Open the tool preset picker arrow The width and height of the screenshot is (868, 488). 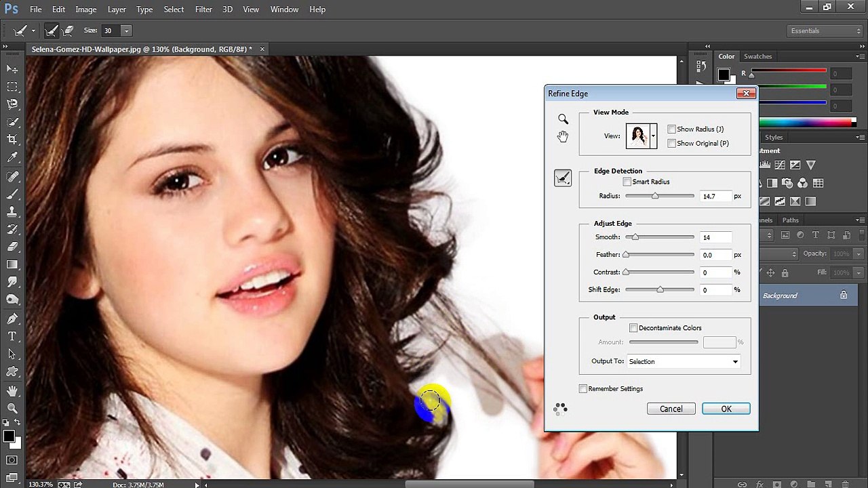point(33,30)
